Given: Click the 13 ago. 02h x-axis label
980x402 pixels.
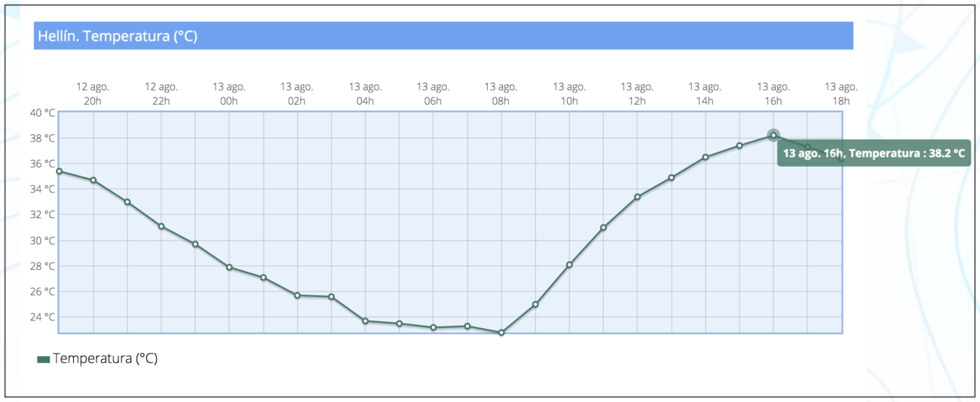Looking at the screenshot, I should point(297,94).
